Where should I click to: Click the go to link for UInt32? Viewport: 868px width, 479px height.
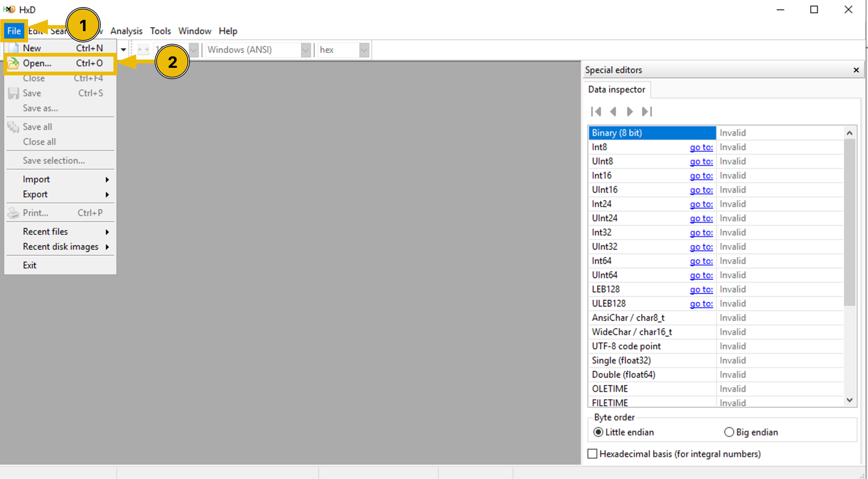click(701, 247)
